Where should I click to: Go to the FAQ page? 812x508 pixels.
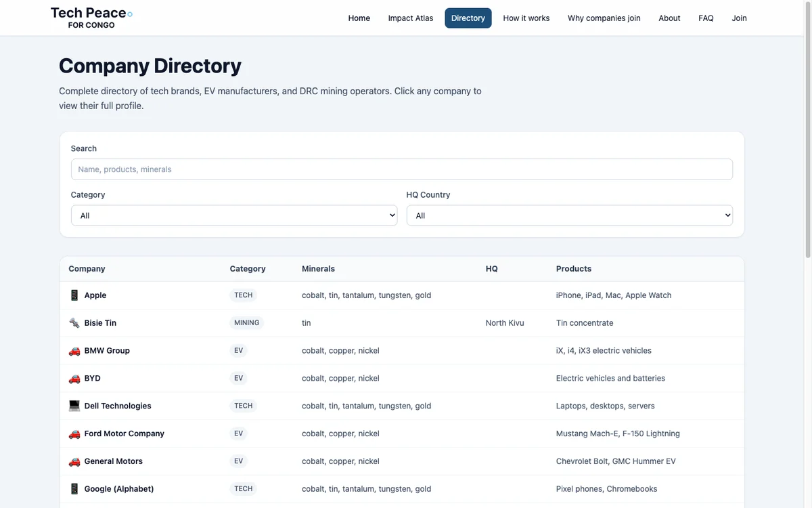(x=706, y=18)
